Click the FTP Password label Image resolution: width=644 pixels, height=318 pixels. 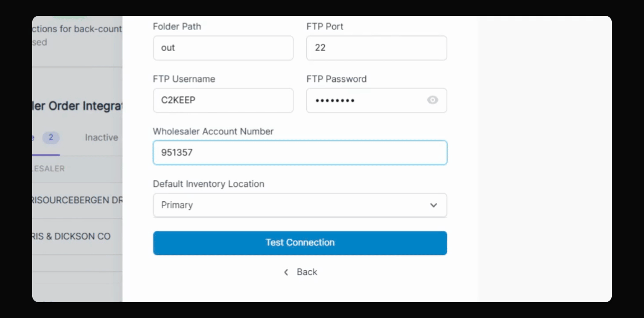(x=336, y=79)
